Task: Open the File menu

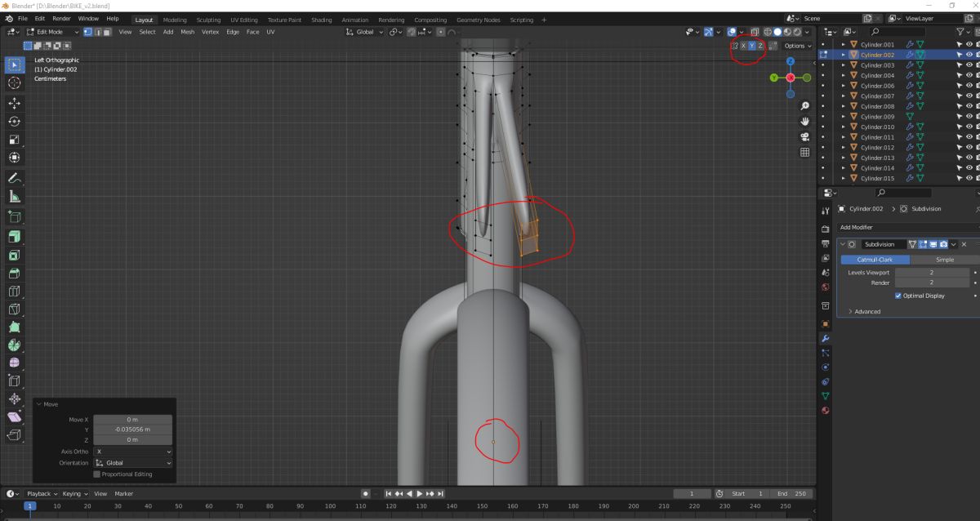Action: tap(21, 19)
